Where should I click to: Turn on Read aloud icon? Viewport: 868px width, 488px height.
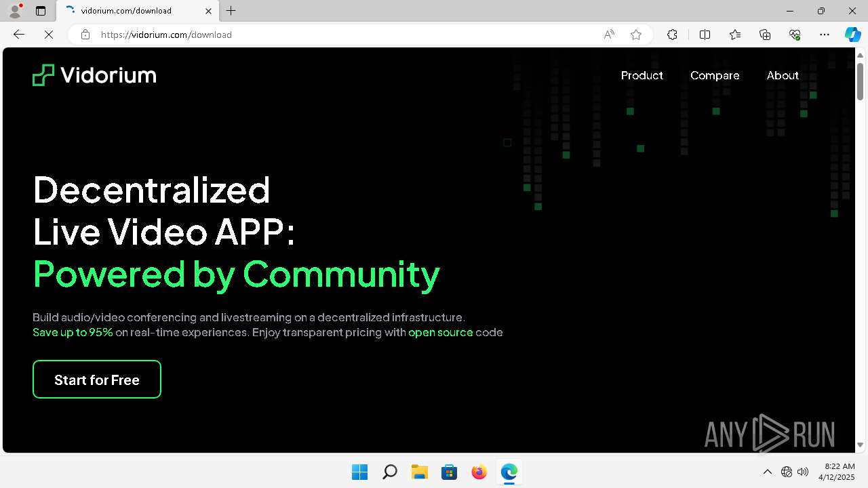point(609,35)
